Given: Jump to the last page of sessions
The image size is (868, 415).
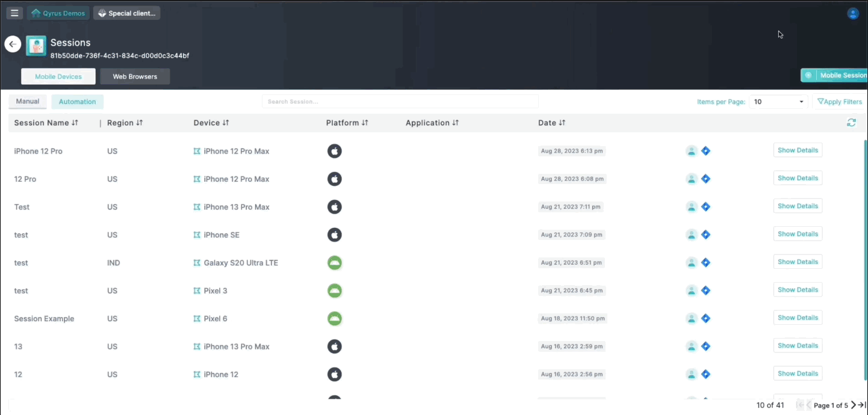Looking at the screenshot, I should [x=862, y=405].
